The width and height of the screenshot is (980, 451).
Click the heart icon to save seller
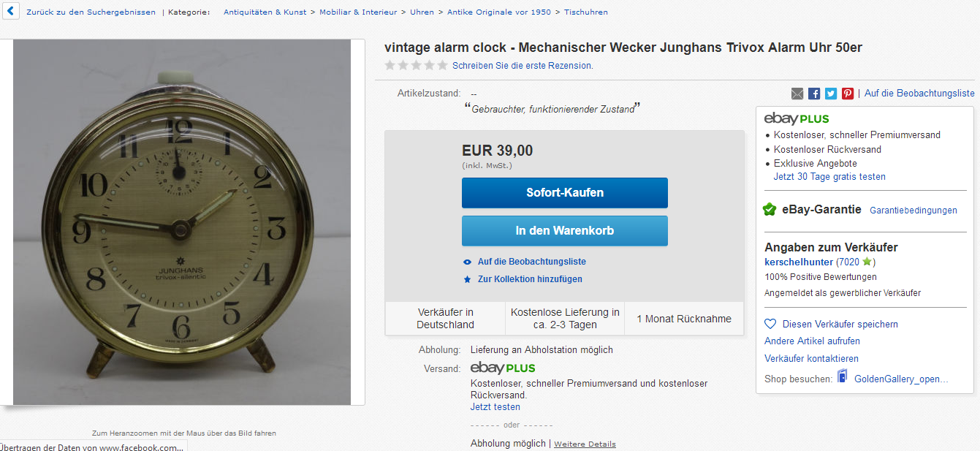[770, 324]
